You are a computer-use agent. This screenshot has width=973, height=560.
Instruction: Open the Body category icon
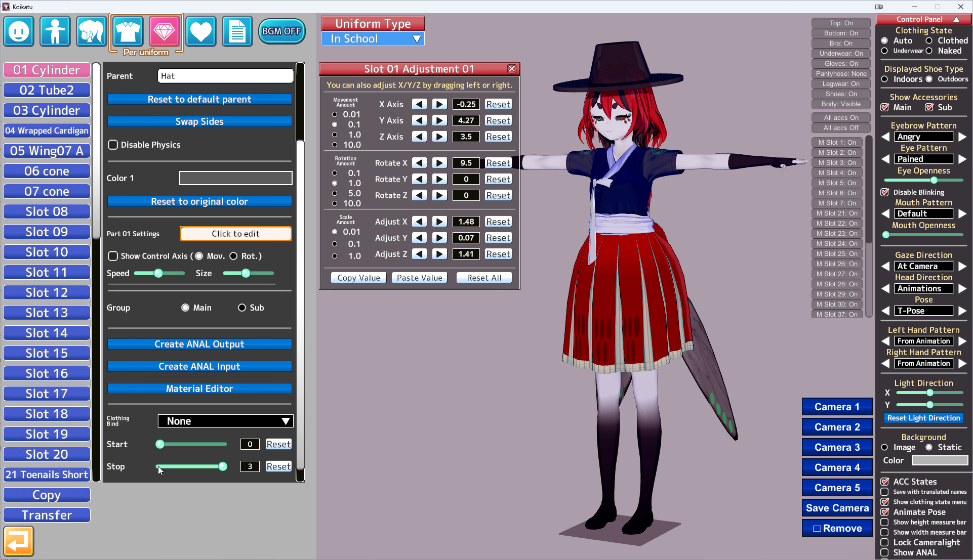[x=55, y=31]
